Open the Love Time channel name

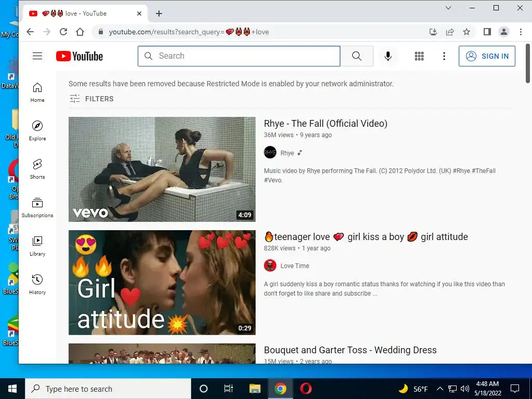tap(295, 266)
